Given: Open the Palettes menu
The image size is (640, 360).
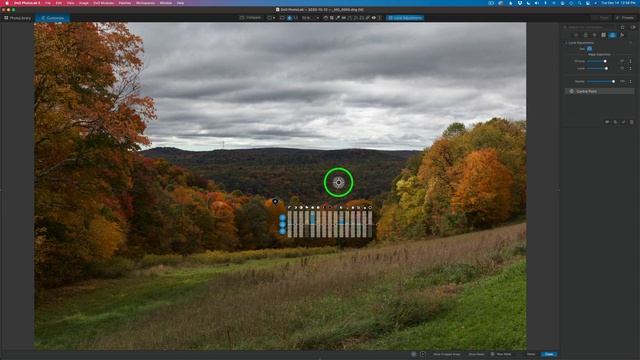Looking at the screenshot, I should [x=125, y=3].
